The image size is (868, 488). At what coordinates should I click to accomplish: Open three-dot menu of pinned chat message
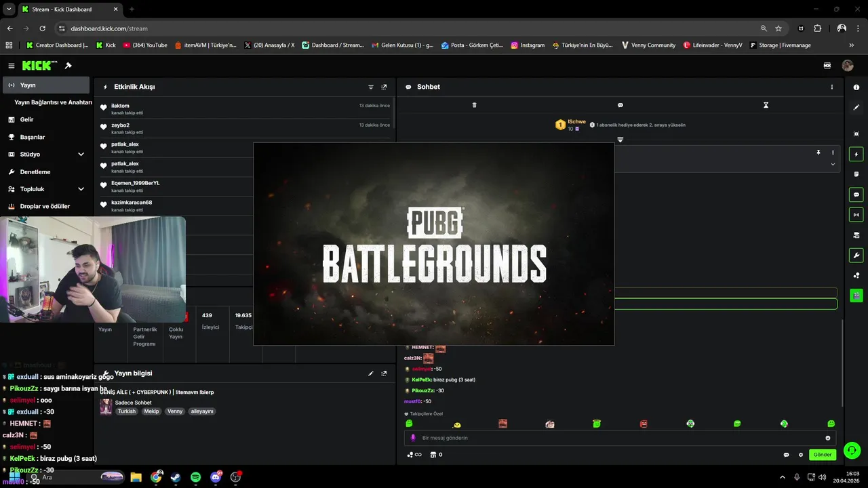tap(833, 152)
